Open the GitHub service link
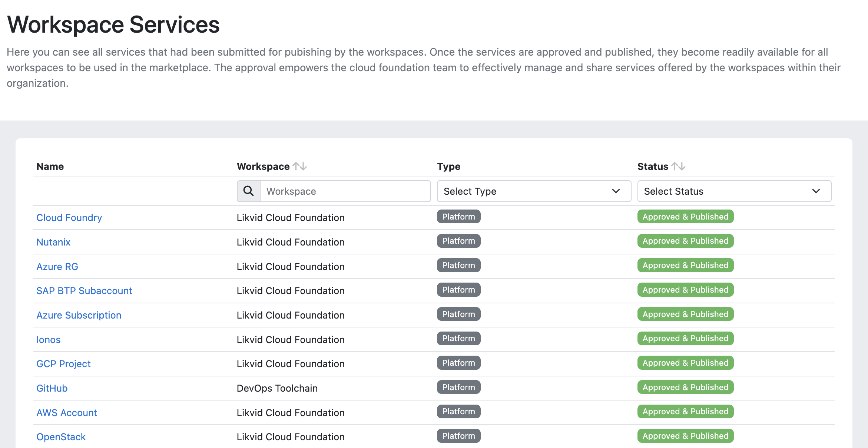The height and width of the screenshot is (448, 868). [x=52, y=388]
